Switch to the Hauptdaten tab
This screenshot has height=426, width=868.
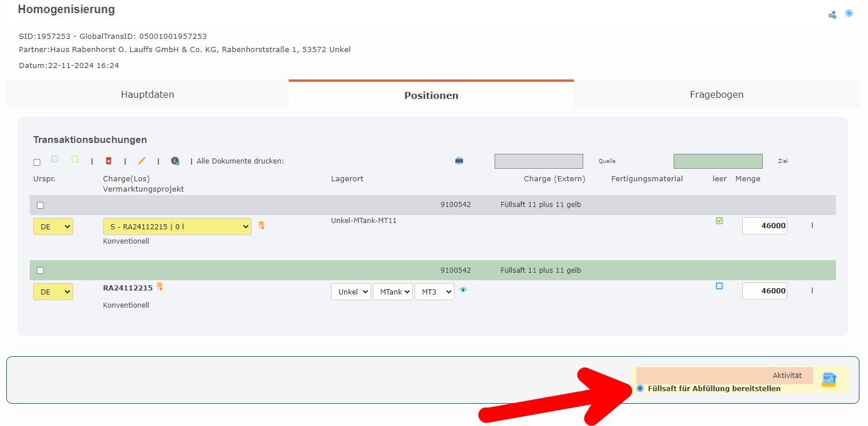pos(147,94)
